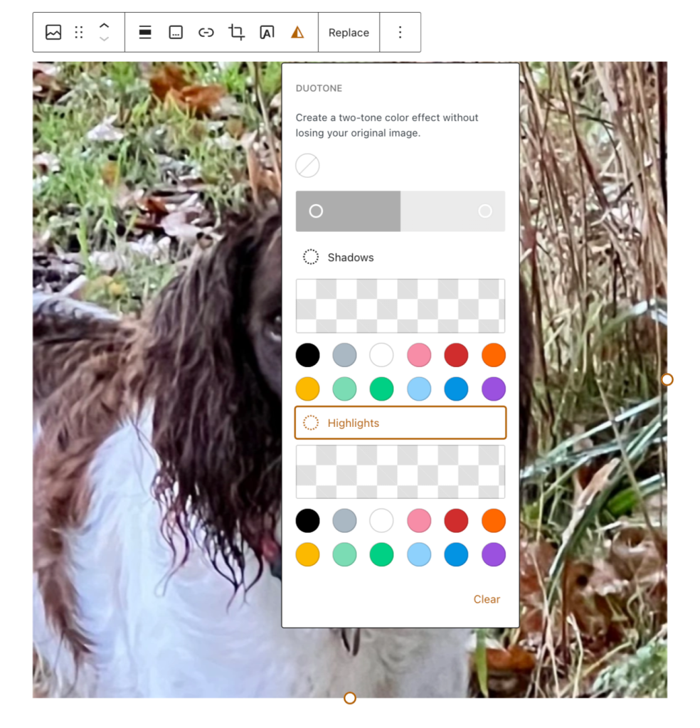This screenshot has width=700, height=728.
Task: Click the add text over image icon
Action: (x=267, y=33)
